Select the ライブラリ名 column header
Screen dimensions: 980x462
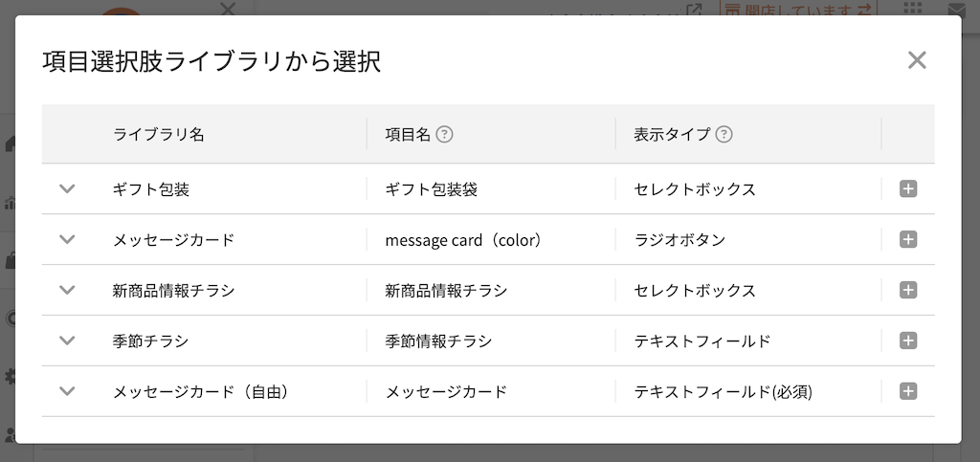158,134
